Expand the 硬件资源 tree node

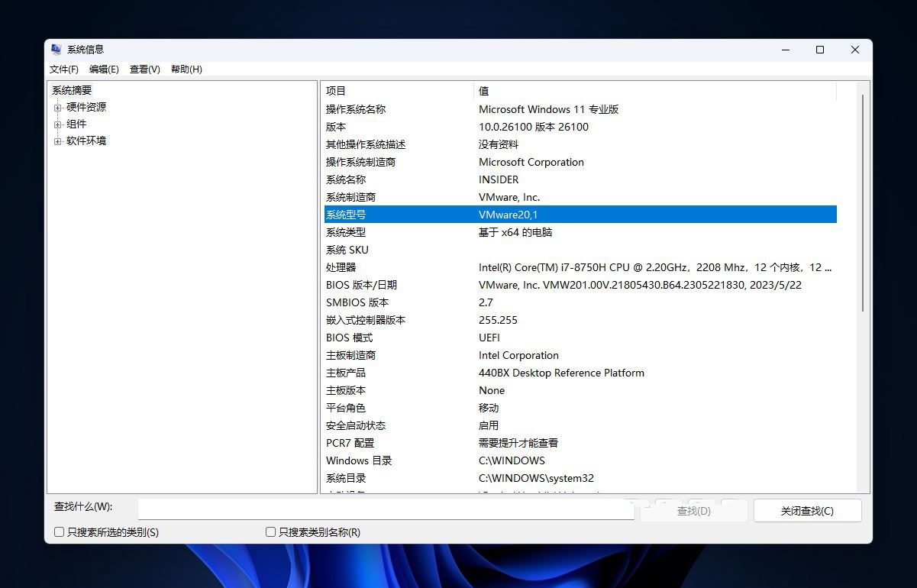click(60, 107)
